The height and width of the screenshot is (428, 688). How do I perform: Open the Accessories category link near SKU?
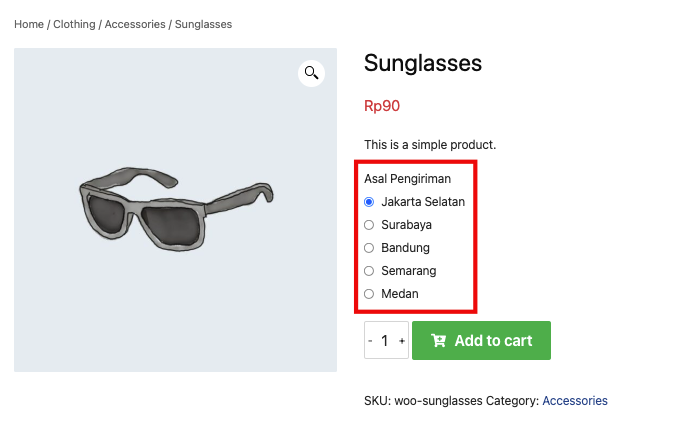574,401
